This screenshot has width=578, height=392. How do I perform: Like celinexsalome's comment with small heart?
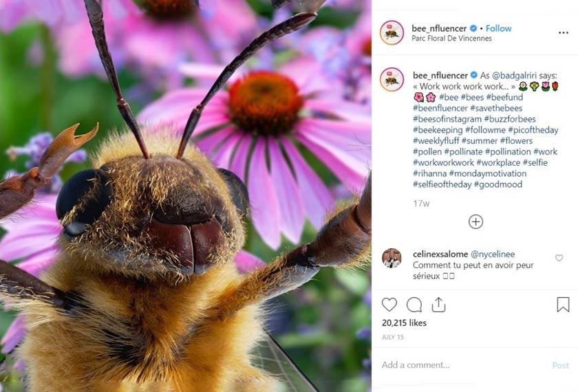click(559, 258)
